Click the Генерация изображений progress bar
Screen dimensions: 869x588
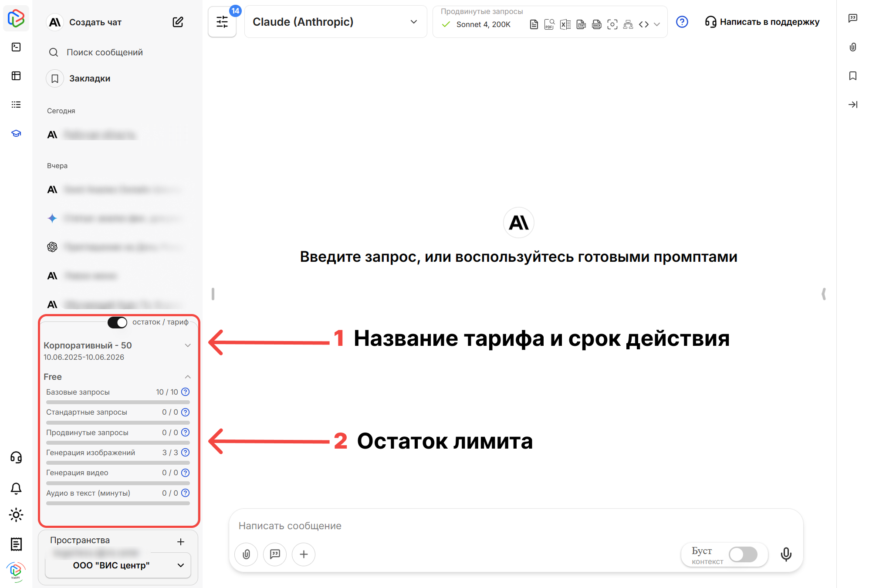(x=118, y=463)
